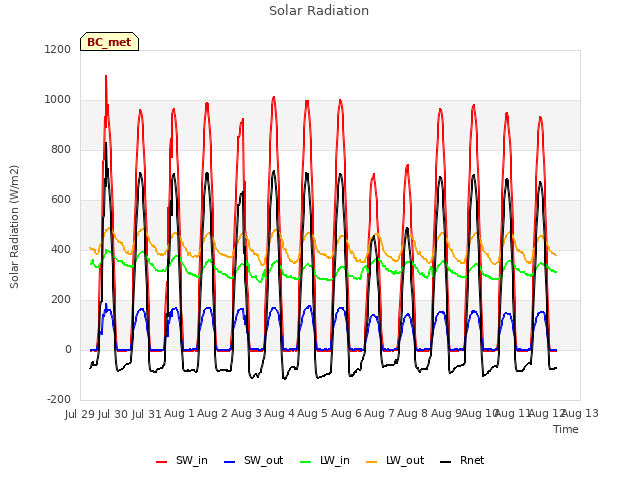The image size is (640, 480).
Task: Click the BC_met annotation label
Action: point(109,42)
